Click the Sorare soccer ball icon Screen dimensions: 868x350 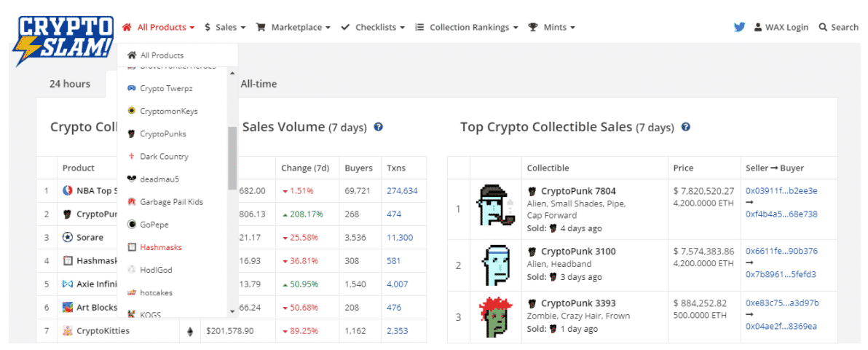(68, 238)
